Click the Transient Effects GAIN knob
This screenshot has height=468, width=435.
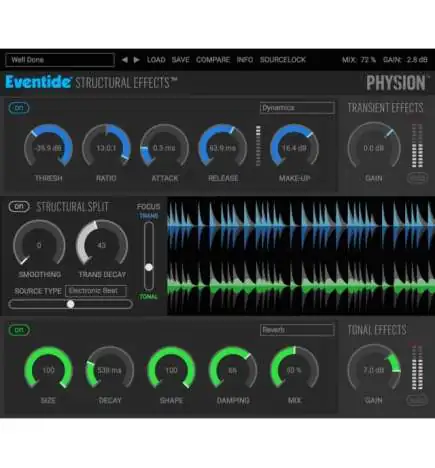pos(374,146)
